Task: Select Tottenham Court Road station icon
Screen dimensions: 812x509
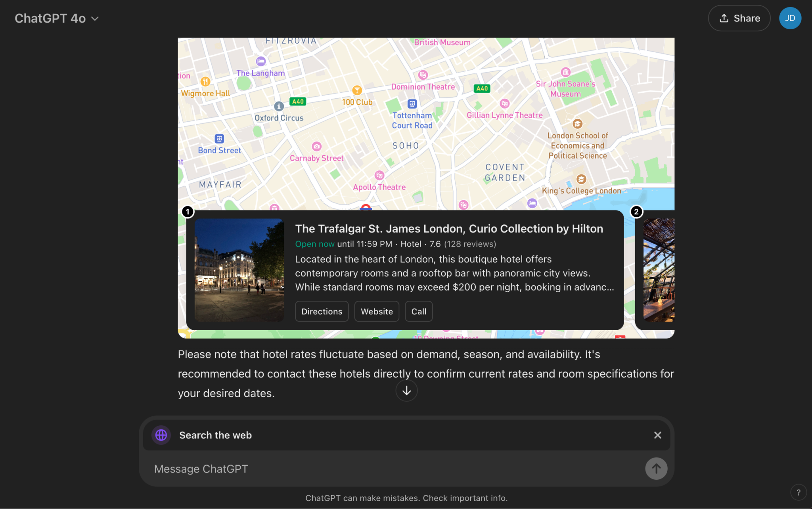Action: pyautogui.click(x=412, y=104)
